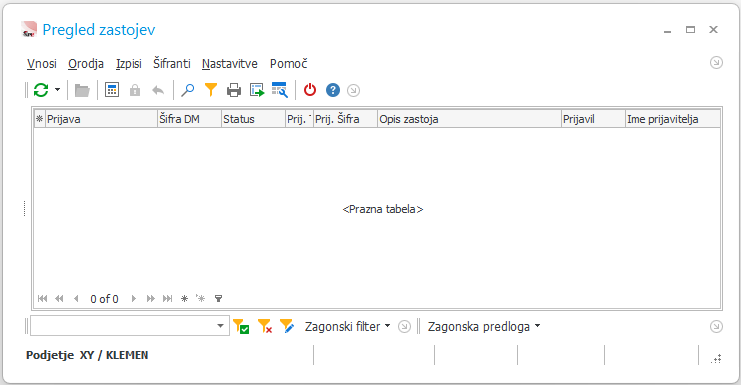Click circled arrow at bottom bar right end
Screen dimensions: 741x385
[x=716, y=326]
